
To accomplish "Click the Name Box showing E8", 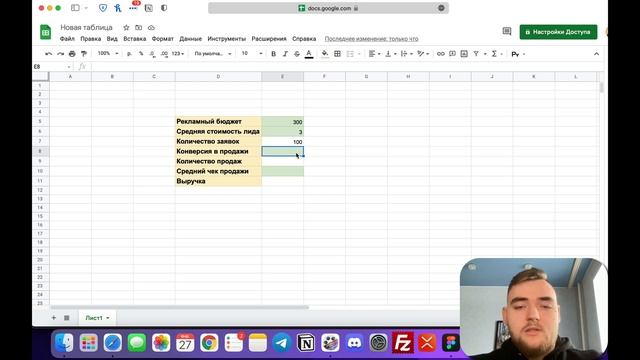I will [x=52, y=67].
